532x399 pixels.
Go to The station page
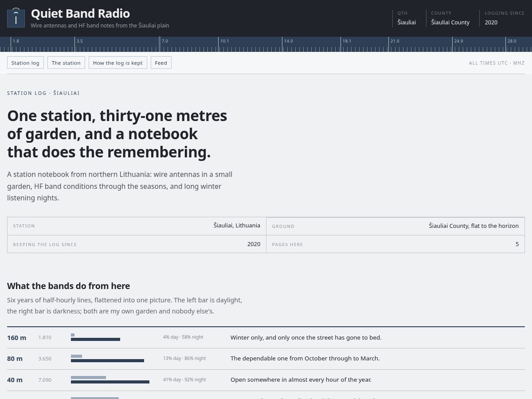[66, 63]
